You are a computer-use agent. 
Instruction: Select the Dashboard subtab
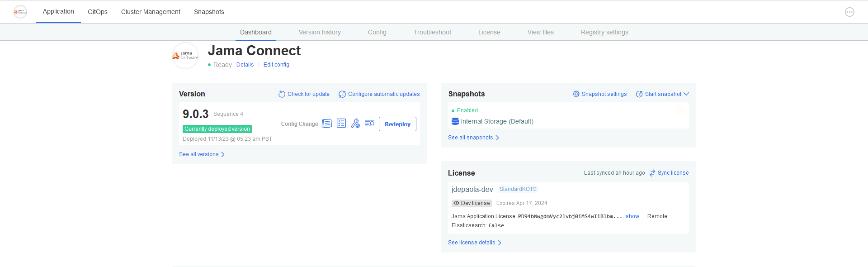(x=256, y=32)
